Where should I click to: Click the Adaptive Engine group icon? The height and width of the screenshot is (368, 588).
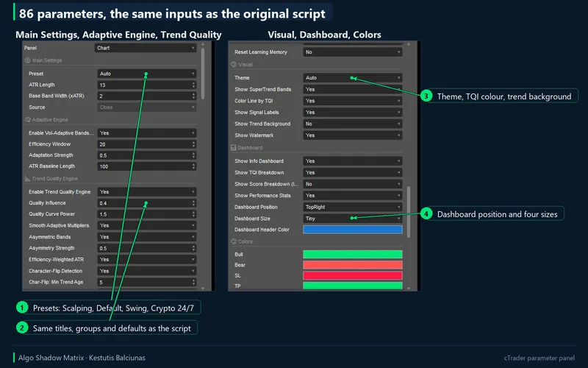click(27, 120)
